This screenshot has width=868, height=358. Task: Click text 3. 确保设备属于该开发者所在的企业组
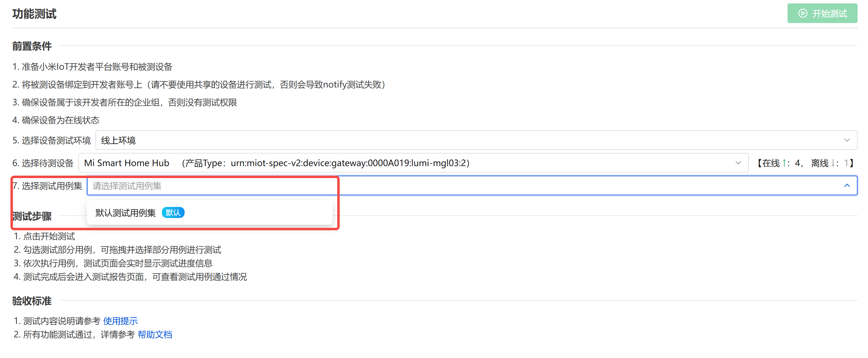point(125,102)
